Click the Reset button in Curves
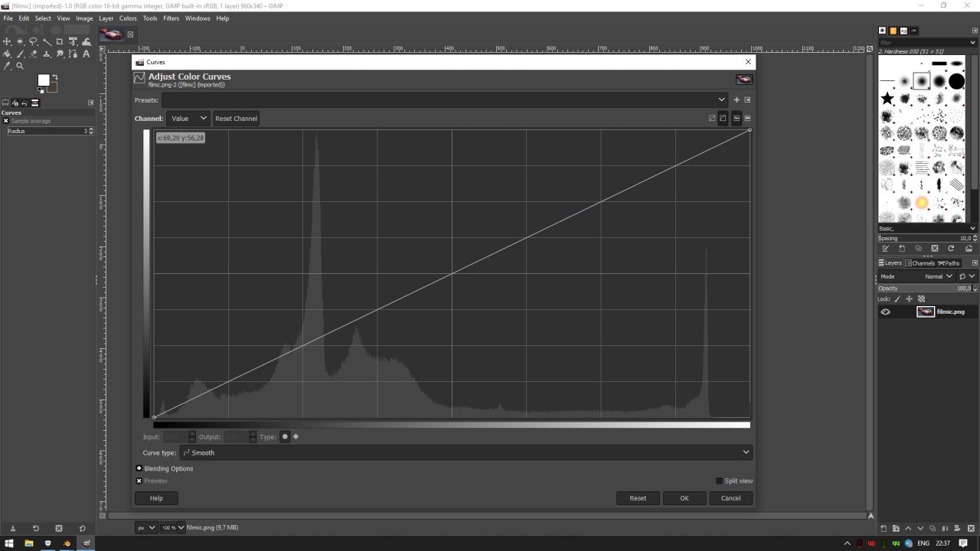The image size is (980, 551). tap(638, 497)
